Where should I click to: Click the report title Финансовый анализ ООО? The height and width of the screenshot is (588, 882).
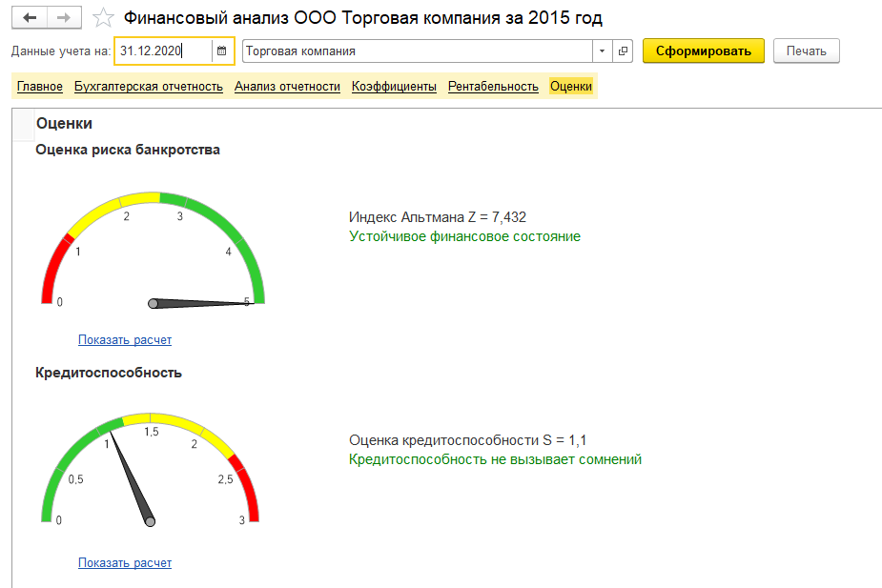click(x=363, y=18)
